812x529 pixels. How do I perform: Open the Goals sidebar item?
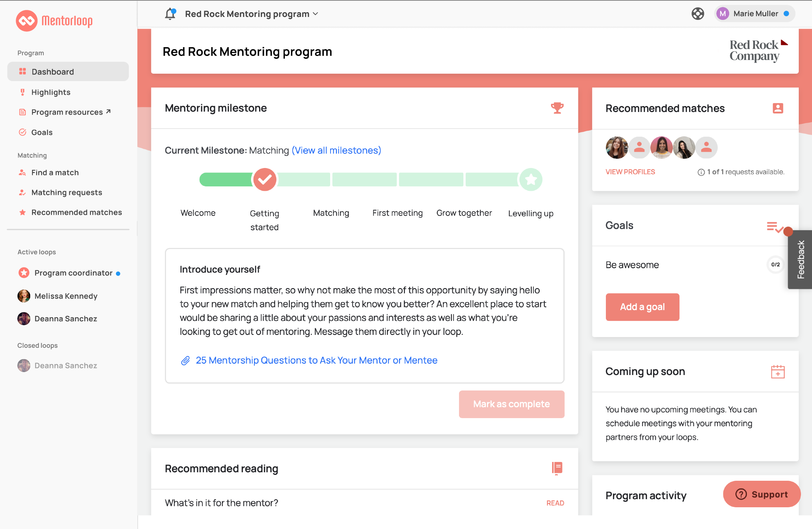click(42, 132)
